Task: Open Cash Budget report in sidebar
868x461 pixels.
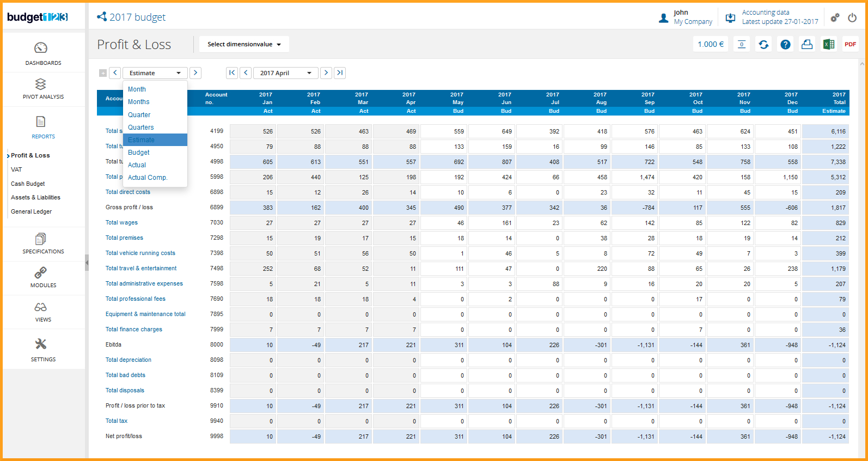Action: coord(28,184)
